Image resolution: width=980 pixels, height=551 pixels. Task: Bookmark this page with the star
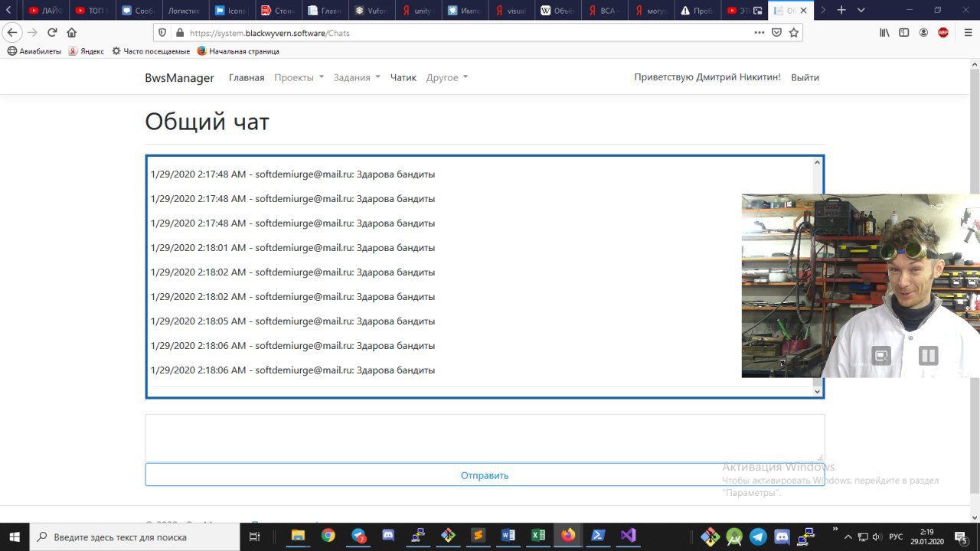click(794, 33)
